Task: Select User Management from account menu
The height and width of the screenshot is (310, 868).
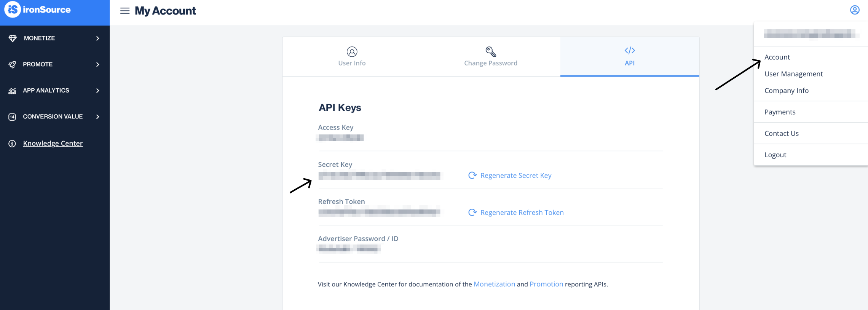Action: click(793, 74)
